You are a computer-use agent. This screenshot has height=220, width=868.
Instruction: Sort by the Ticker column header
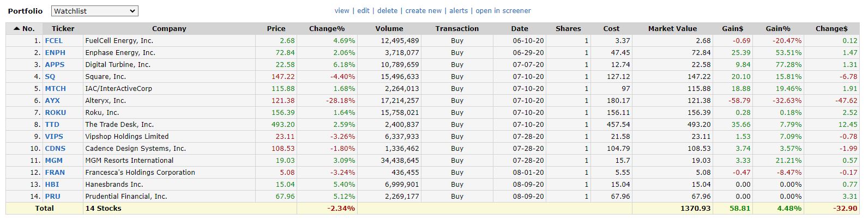(x=63, y=28)
